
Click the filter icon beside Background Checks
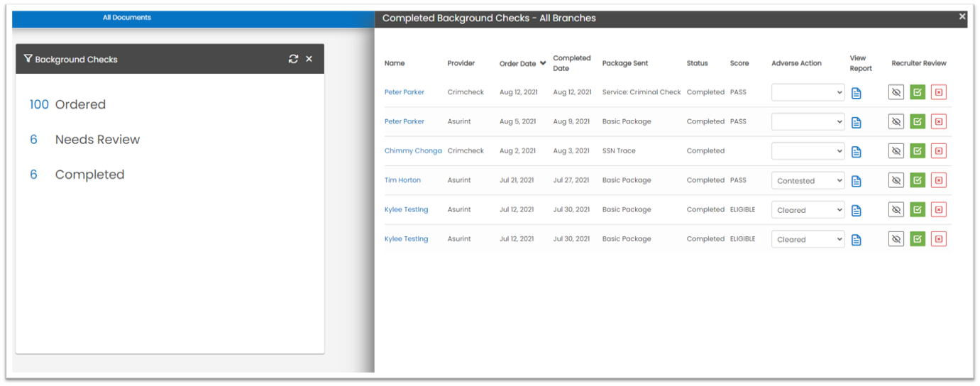[x=28, y=59]
